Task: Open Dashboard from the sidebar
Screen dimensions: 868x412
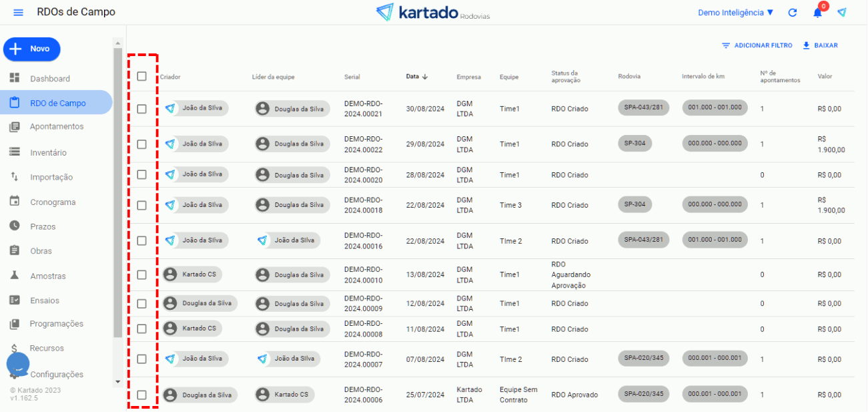Action: pyautogui.click(x=49, y=79)
